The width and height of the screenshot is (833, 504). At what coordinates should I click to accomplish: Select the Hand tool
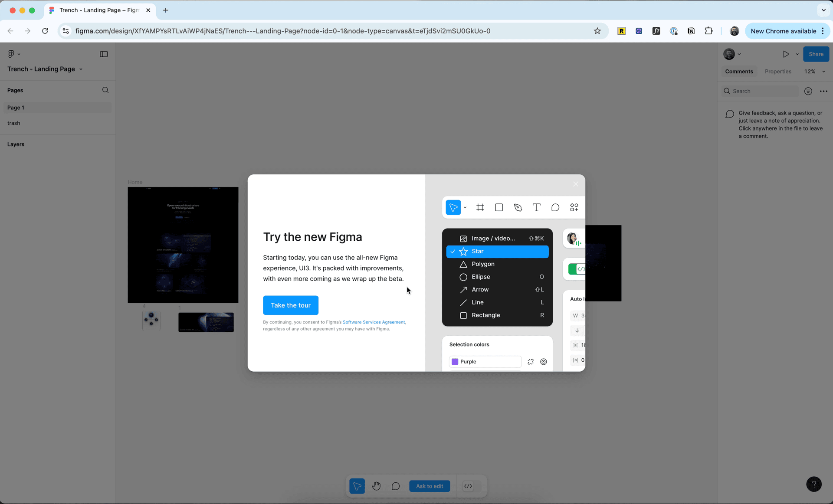tap(376, 486)
